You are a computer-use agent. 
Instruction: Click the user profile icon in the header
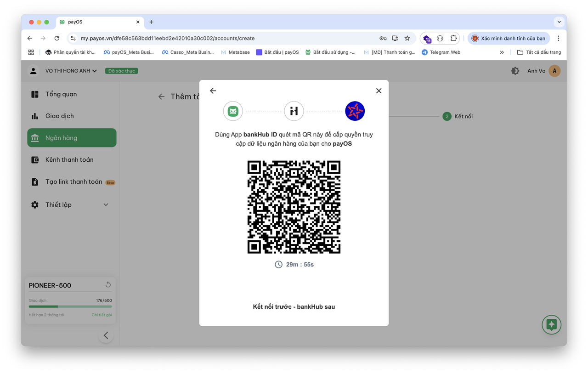pyautogui.click(x=33, y=71)
